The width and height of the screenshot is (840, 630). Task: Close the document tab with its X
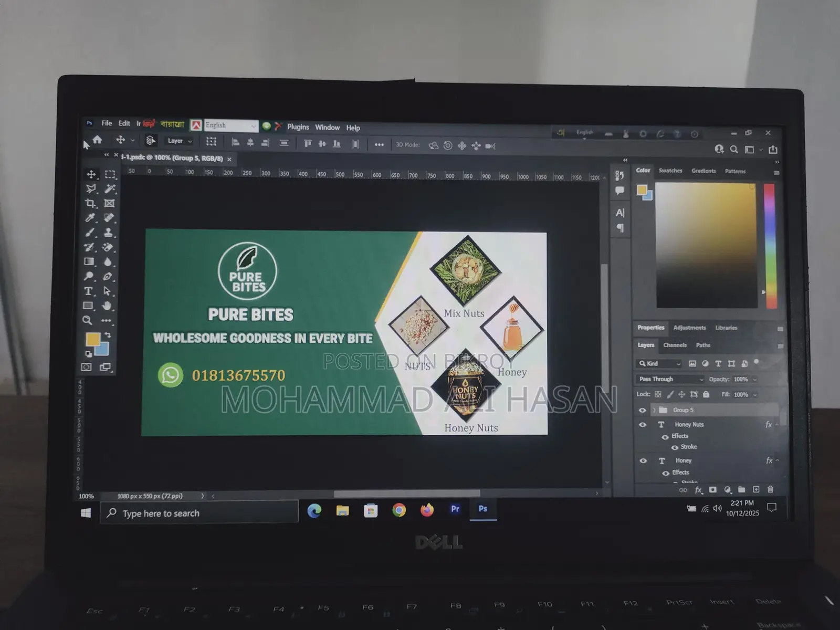(229, 159)
